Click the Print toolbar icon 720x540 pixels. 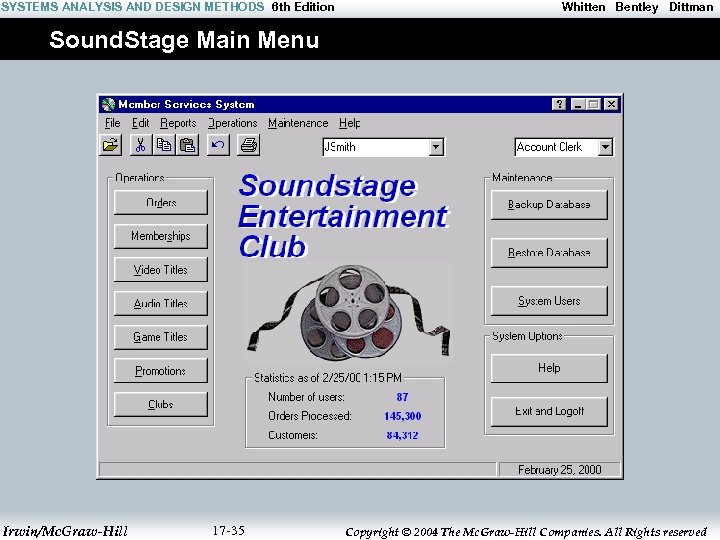(x=248, y=146)
